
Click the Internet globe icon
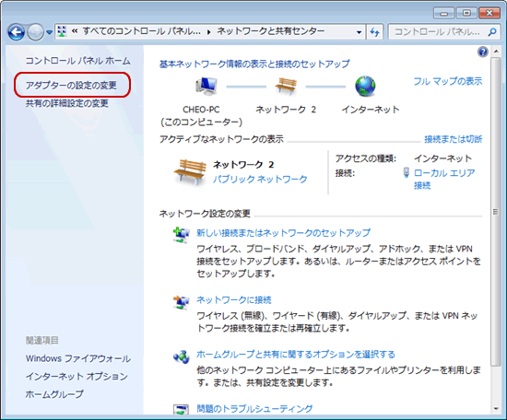365,86
